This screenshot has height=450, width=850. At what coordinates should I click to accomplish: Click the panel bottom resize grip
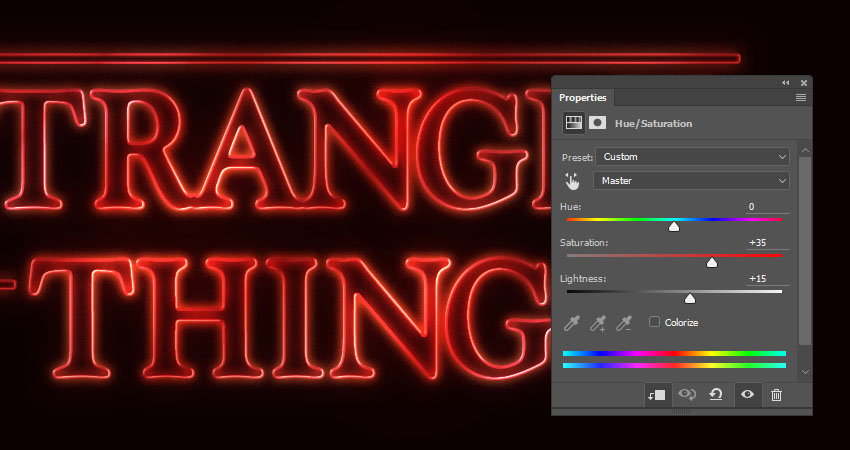(x=681, y=412)
